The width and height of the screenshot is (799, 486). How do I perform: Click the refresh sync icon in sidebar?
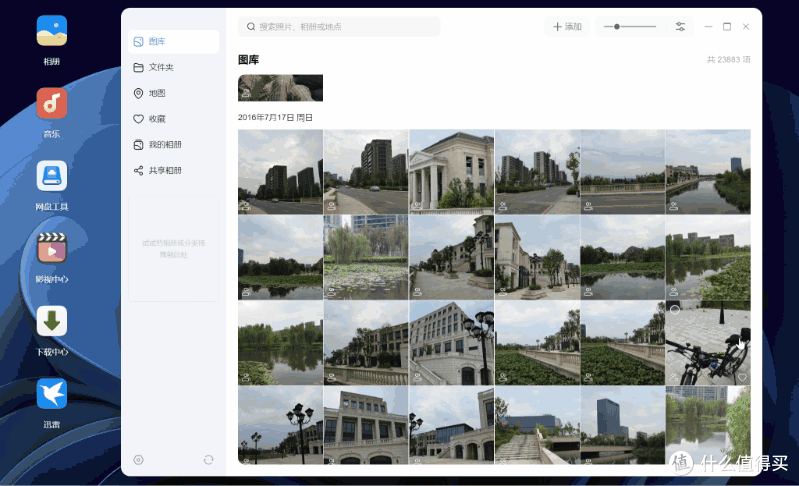click(x=208, y=460)
